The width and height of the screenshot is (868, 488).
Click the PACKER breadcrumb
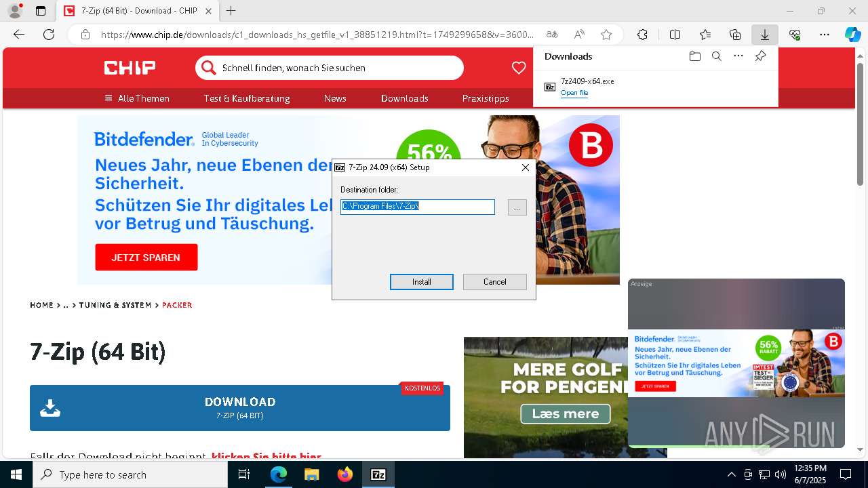click(177, 305)
